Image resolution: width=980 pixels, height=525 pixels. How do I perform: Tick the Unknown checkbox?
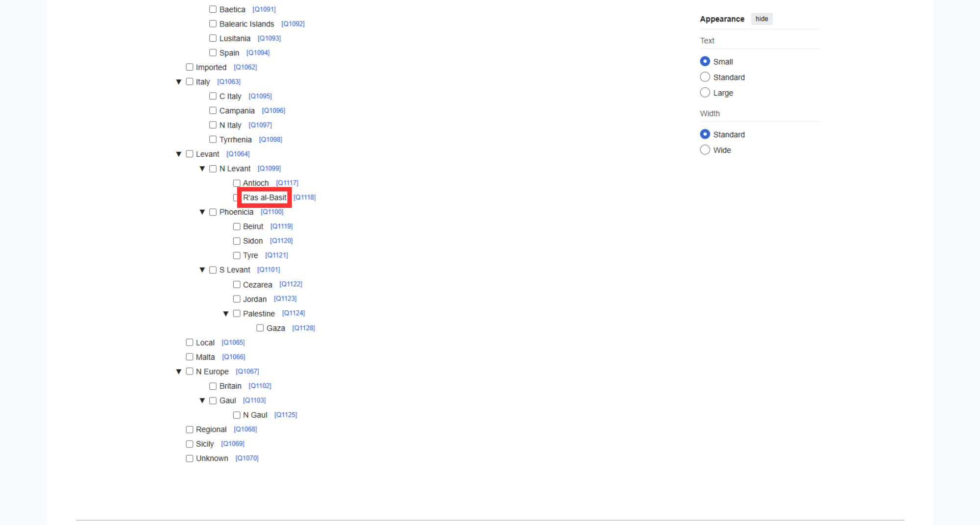pos(189,458)
